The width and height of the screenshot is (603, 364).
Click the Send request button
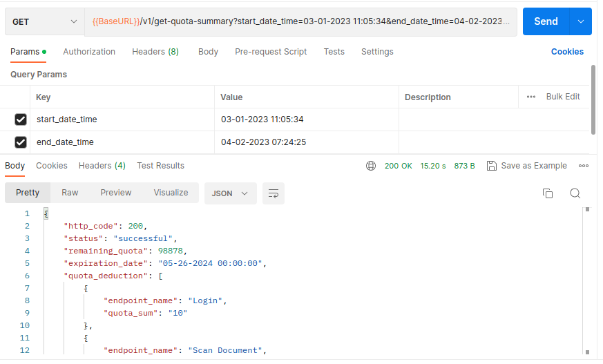[x=546, y=21]
